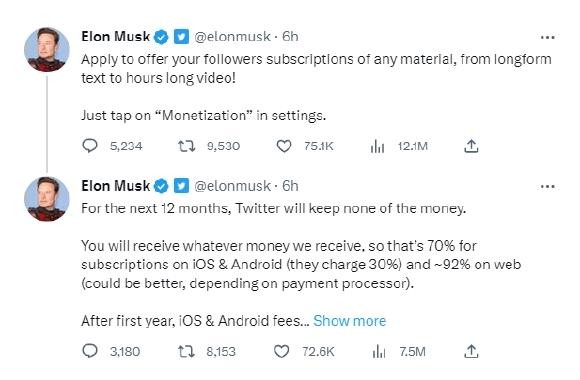
Task: Reply to the 12 months tweet
Action: [90, 351]
